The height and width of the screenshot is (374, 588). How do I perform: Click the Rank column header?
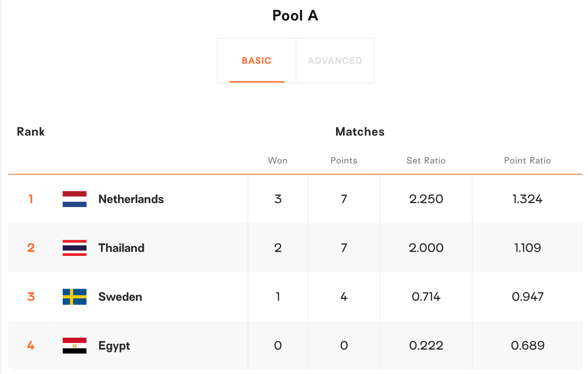pos(31,132)
